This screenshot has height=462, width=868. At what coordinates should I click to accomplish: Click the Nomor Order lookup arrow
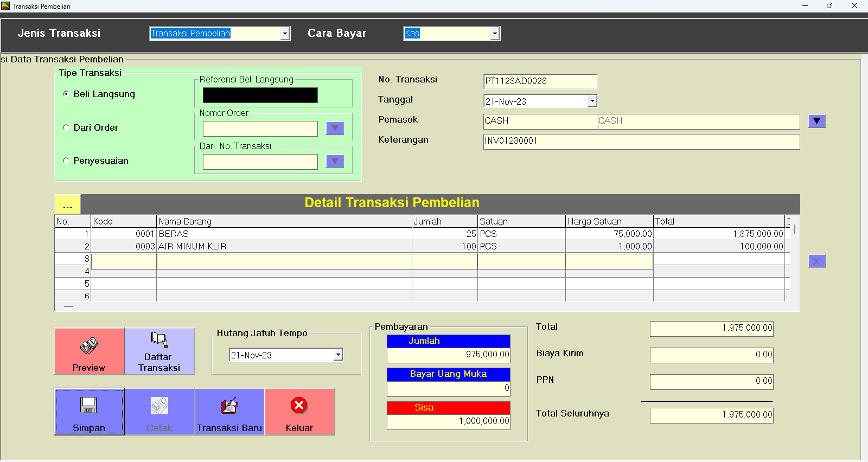[x=335, y=128]
